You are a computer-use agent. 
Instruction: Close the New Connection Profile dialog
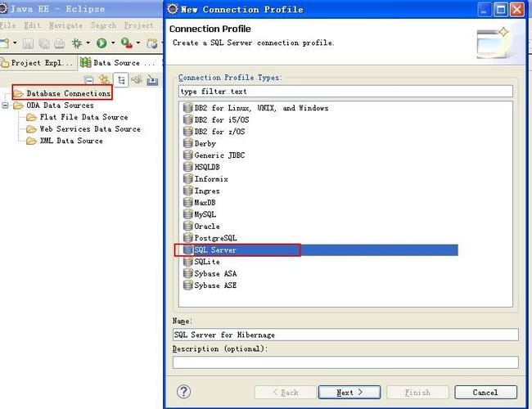517,9
